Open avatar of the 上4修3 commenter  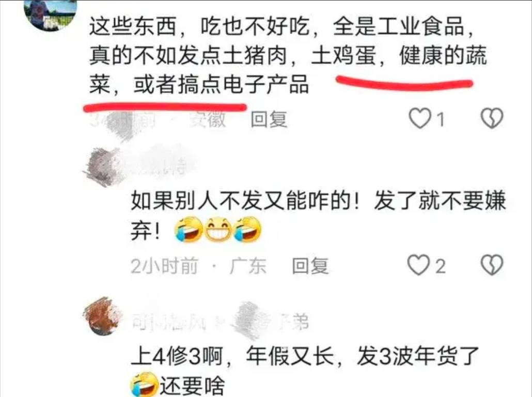tap(102, 316)
